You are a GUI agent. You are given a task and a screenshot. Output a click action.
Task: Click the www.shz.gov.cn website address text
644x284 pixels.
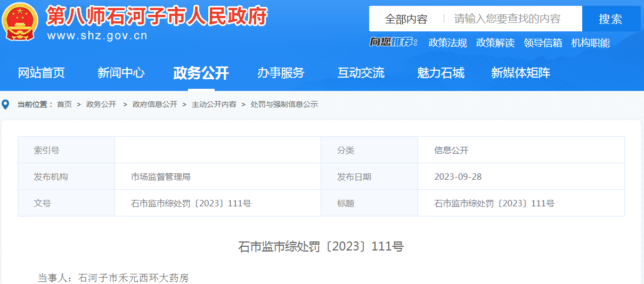[x=97, y=36]
